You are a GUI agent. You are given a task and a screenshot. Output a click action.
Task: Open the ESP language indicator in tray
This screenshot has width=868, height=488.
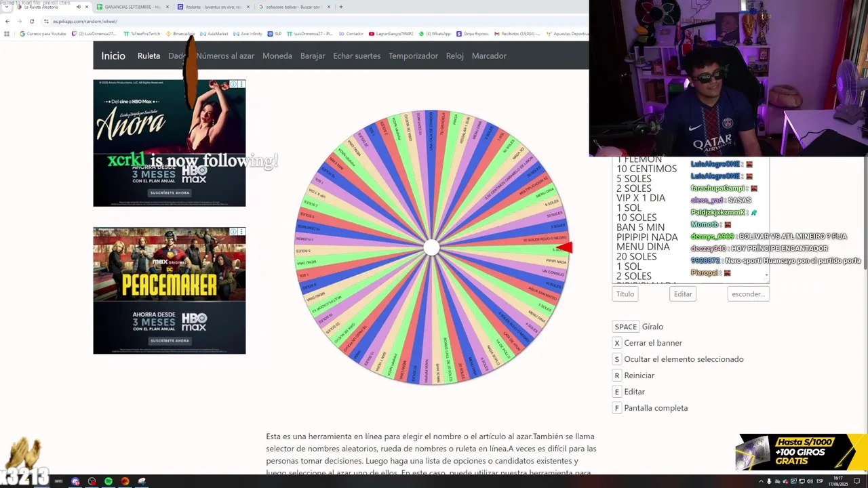point(820,481)
